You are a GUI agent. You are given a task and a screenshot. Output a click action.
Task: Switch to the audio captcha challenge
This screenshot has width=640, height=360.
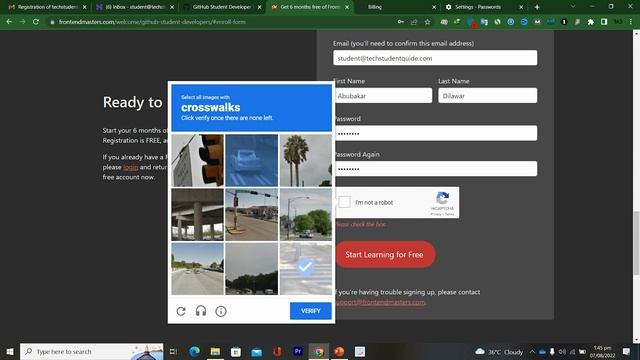[201, 311]
